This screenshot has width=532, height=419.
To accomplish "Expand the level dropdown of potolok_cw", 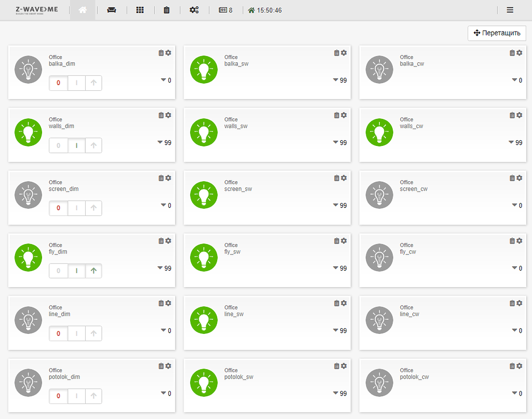I will (x=515, y=393).
